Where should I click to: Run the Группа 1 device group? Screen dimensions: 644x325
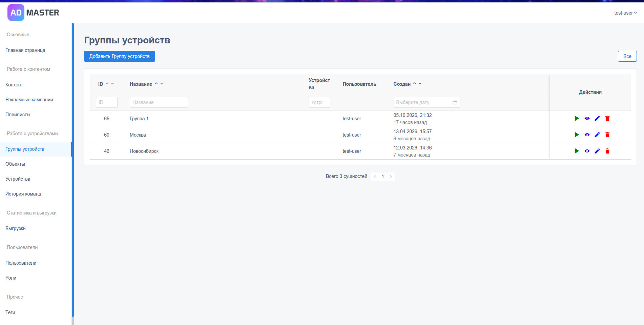[577, 118]
